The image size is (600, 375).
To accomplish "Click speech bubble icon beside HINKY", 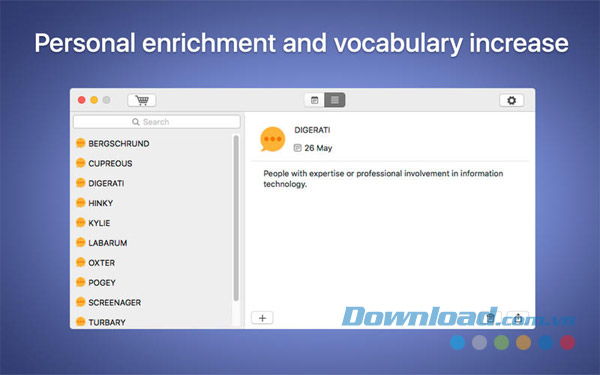I will (80, 203).
